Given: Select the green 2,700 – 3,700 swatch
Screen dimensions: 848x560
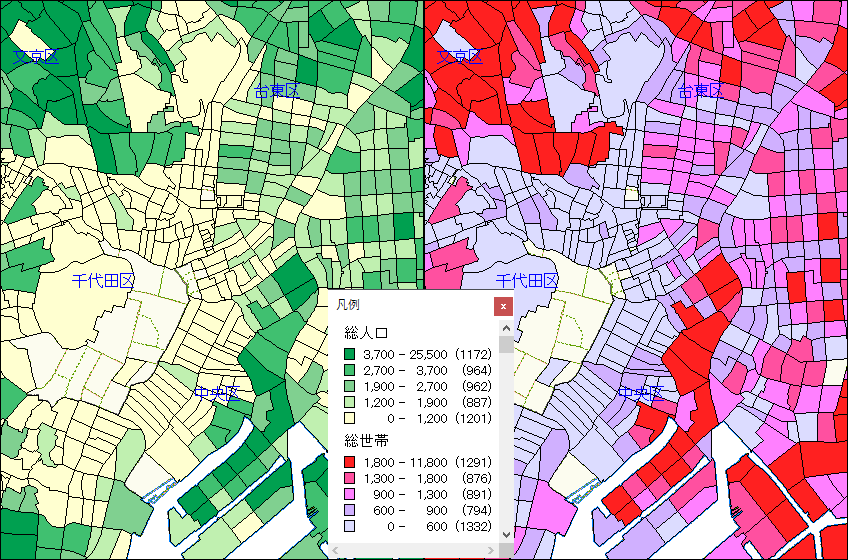Looking at the screenshot, I should pos(349,371).
